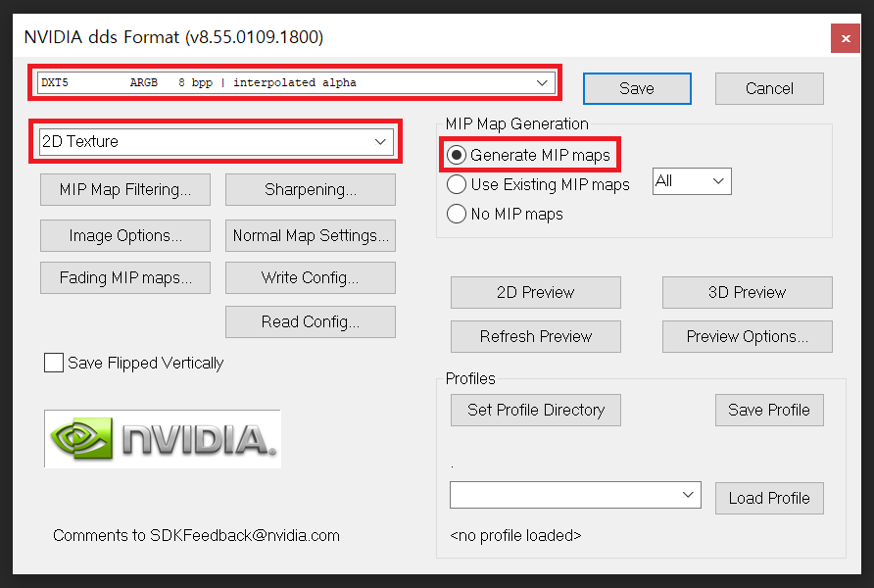Screen dimensions: 874x588
Task: Click Refresh Preview
Action: 536,337
